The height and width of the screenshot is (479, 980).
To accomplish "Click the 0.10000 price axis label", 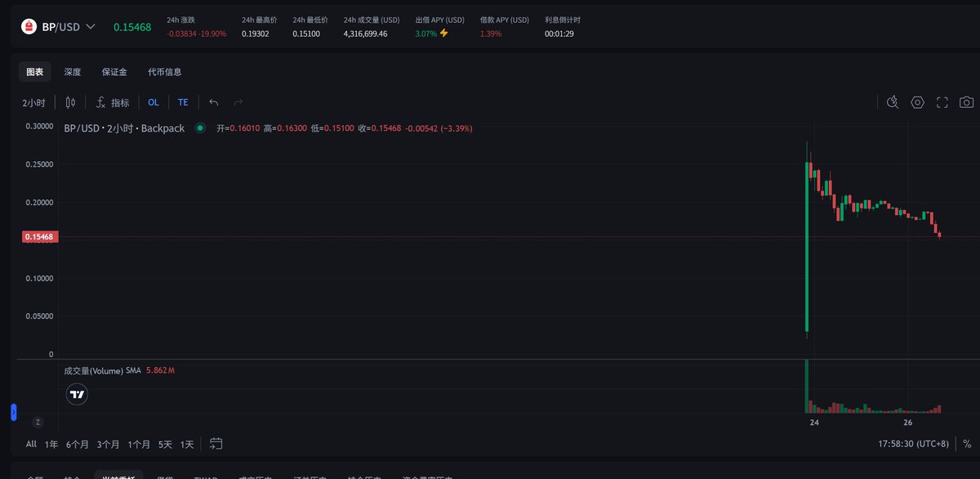I will tap(39, 278).
